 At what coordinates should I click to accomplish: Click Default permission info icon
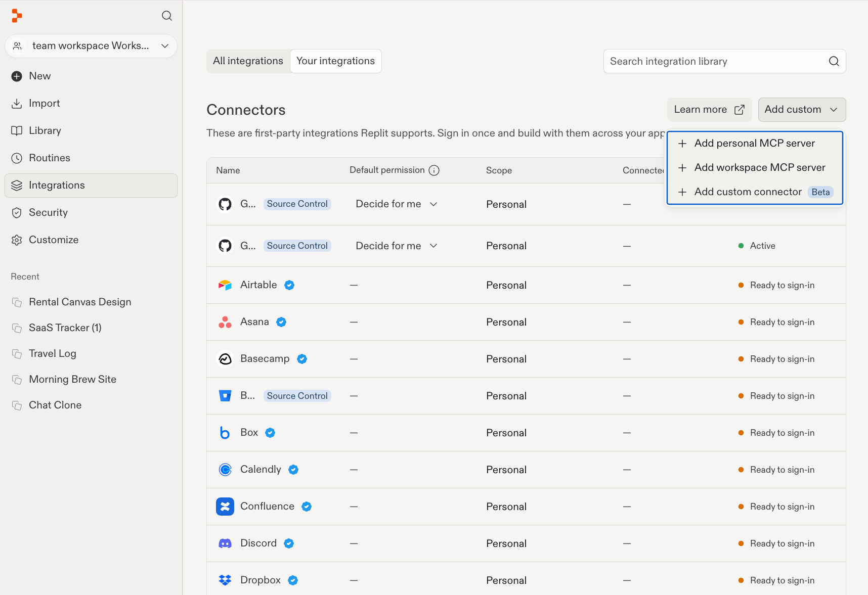click(434, 170)
